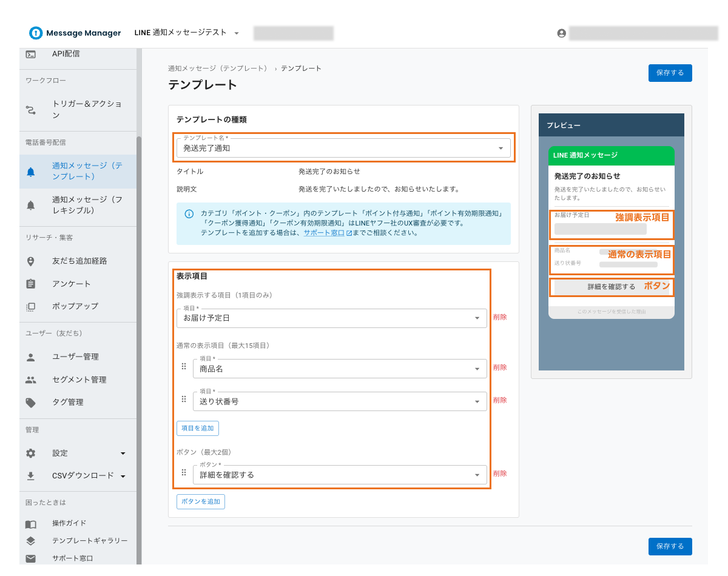
Task: Click the テンプレートギャラリー layers icon
Action: pos(30,541)
